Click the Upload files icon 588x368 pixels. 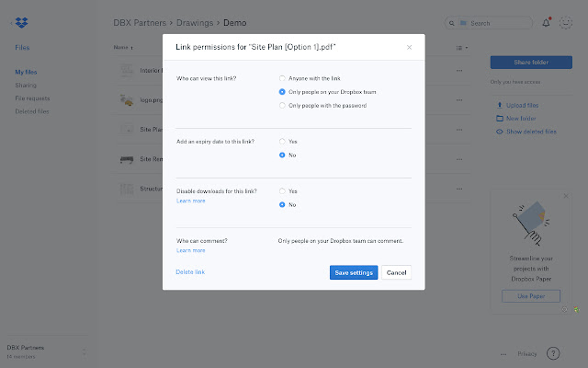[499, 106]
